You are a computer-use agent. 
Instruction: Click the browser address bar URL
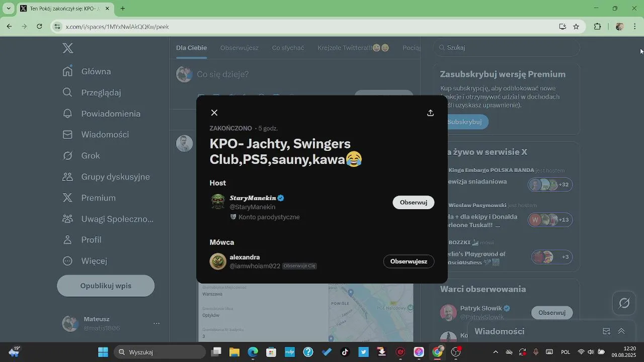[x=117, y=27]
